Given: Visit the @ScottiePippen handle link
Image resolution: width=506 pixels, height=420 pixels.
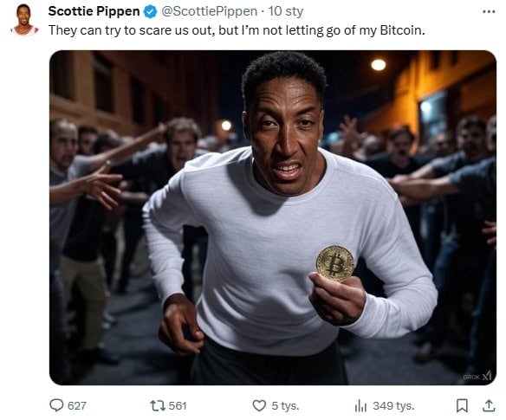Looking at the screenshot, I should (209, 11).
